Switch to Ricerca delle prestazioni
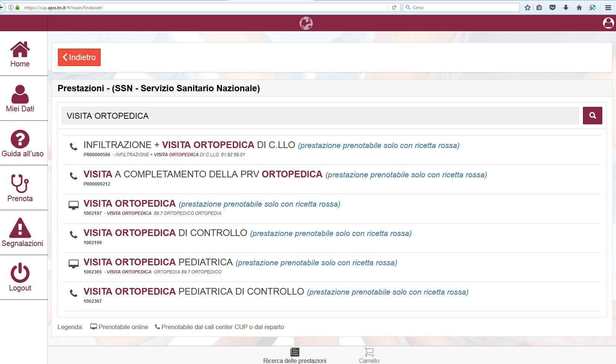Screen dimensions: 616x364 tap(294, 354)
